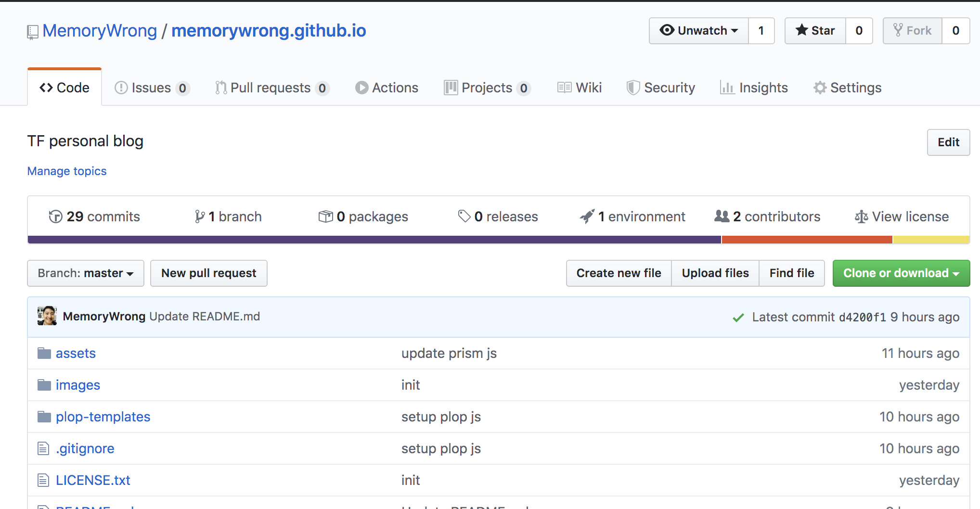Click Create new file button
The image size is (980, 509).
click(x=619, y=273)
